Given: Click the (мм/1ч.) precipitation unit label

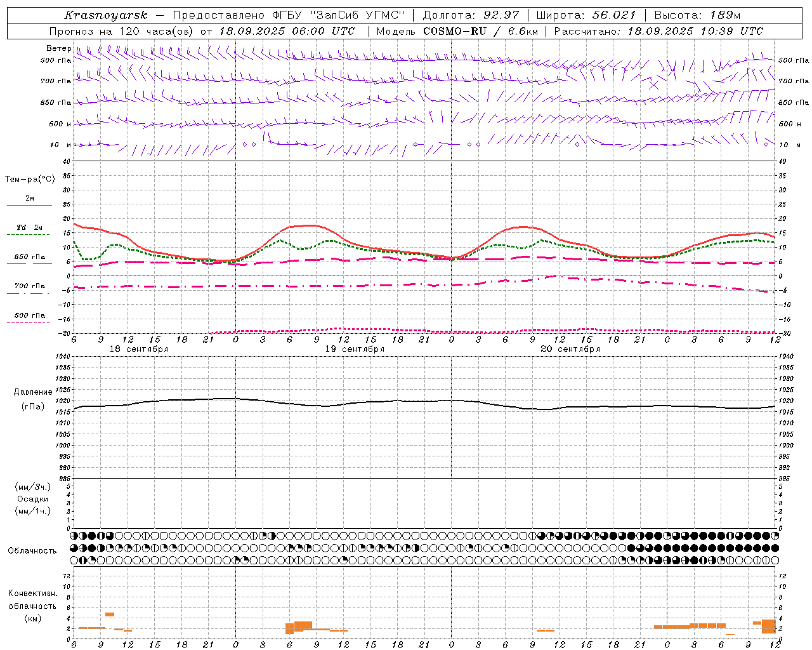Looking at the screenshot, I should point(33,511).
